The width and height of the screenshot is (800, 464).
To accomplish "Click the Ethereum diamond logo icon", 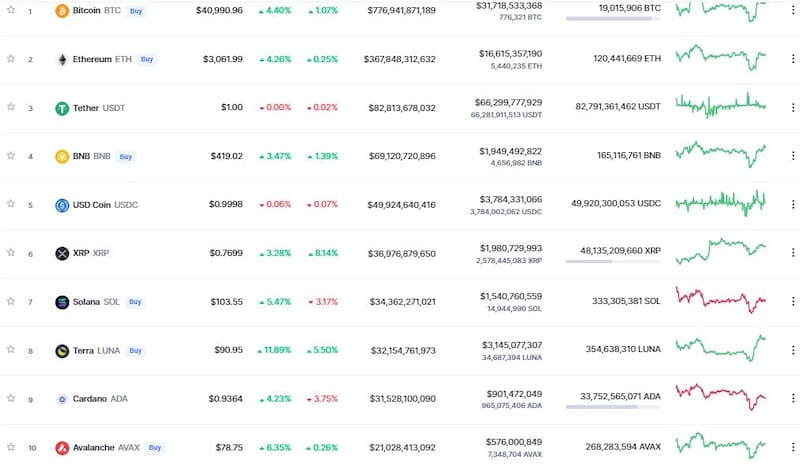I will [x=62, y=60].
